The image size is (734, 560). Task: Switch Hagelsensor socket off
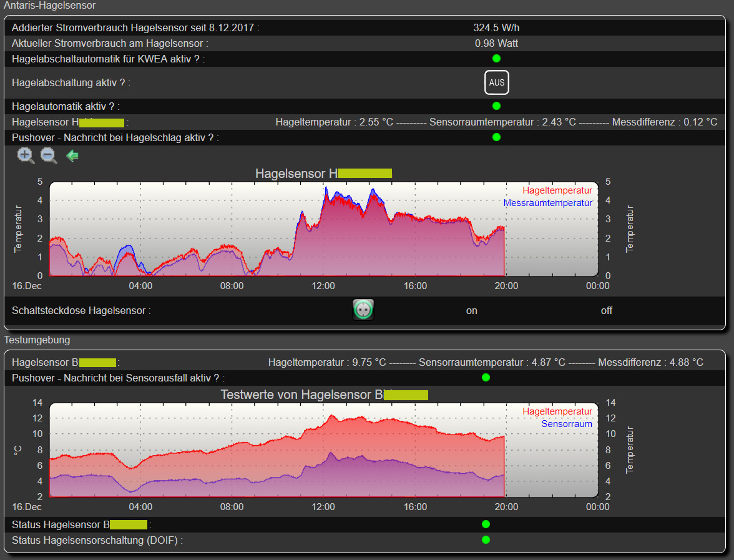click(x=606, y=310)
